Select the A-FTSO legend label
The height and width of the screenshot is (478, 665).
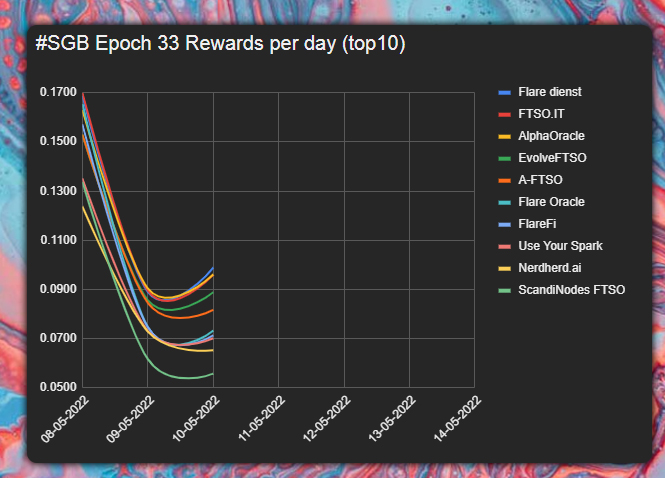pyautogui.click(x=540, y=180)
